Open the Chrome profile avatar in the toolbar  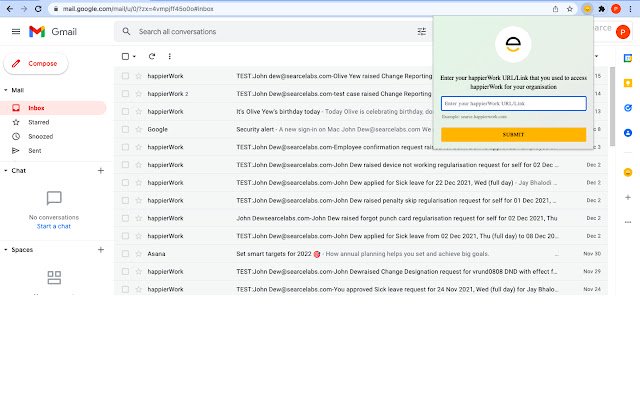click(x=616, y=9)
